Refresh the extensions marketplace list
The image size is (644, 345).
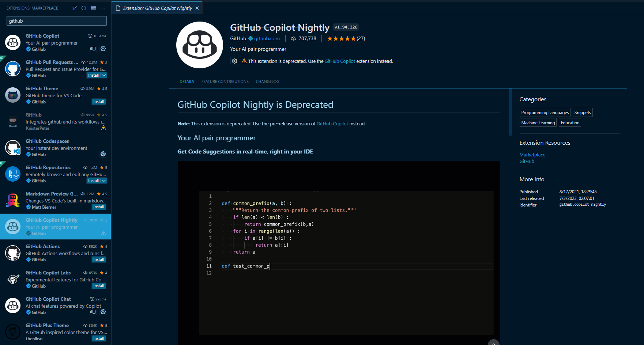point(84,8)
